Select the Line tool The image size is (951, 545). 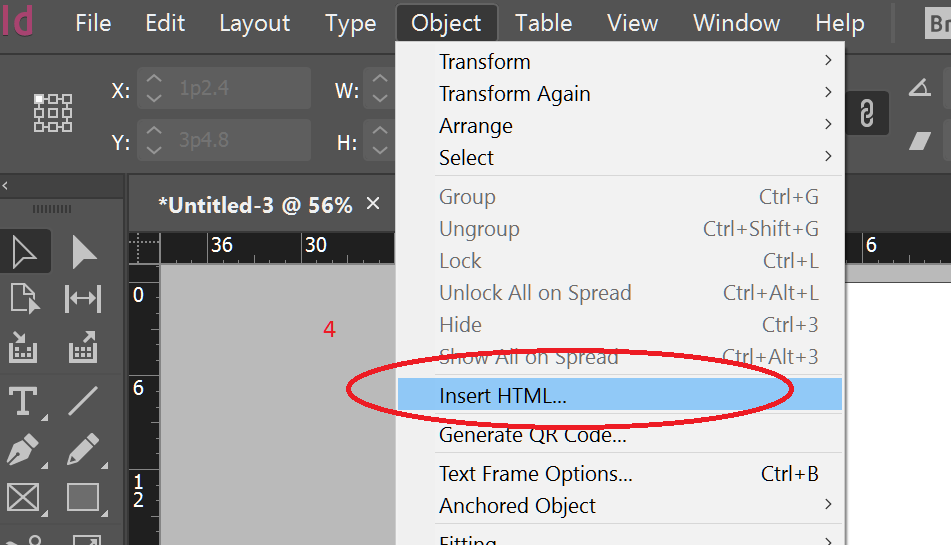[83, 401]
